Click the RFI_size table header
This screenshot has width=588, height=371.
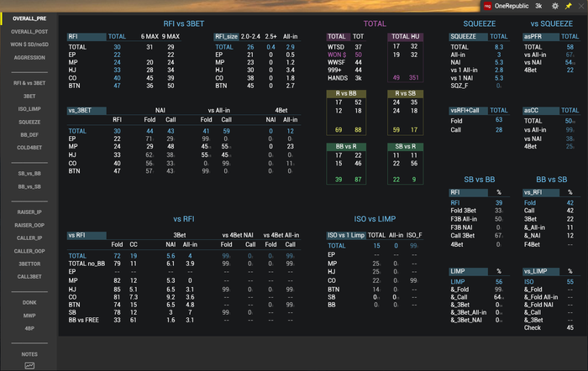pos(226,37)
